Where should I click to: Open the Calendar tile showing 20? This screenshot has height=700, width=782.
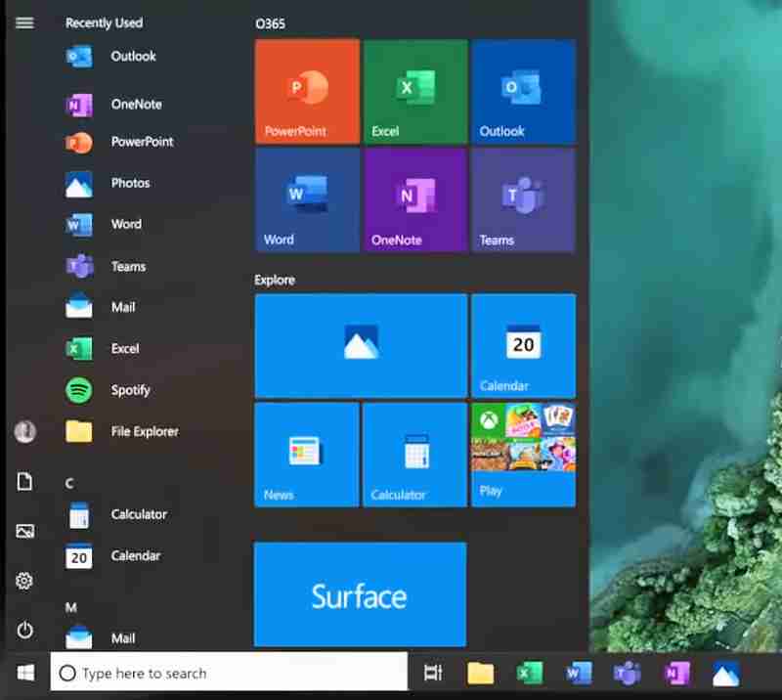(x=523, y=345)
